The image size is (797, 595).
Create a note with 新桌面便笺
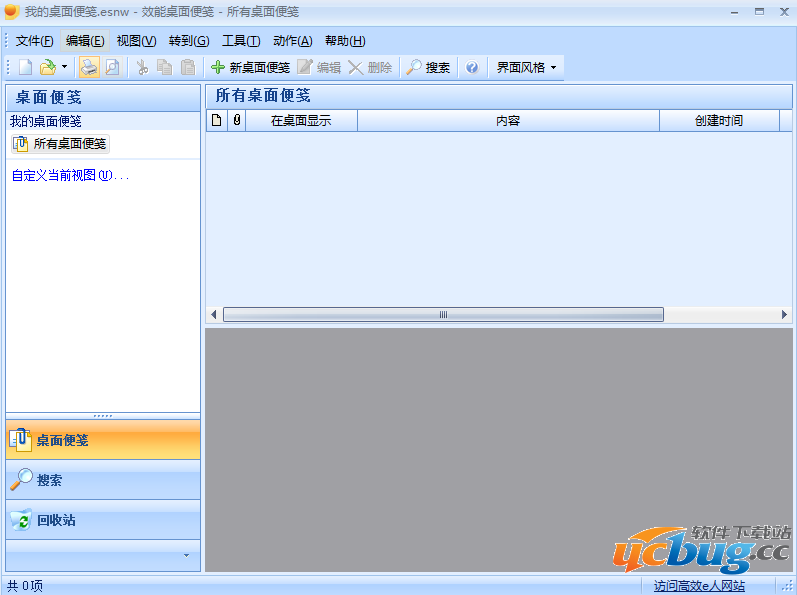pyautogui.click(x=251, y=67)
